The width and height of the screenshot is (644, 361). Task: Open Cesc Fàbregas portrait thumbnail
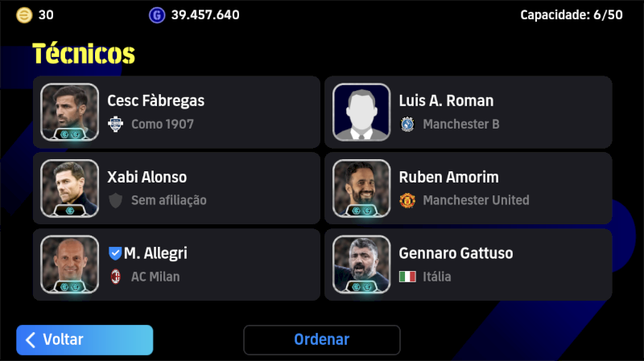click(70, 112)
